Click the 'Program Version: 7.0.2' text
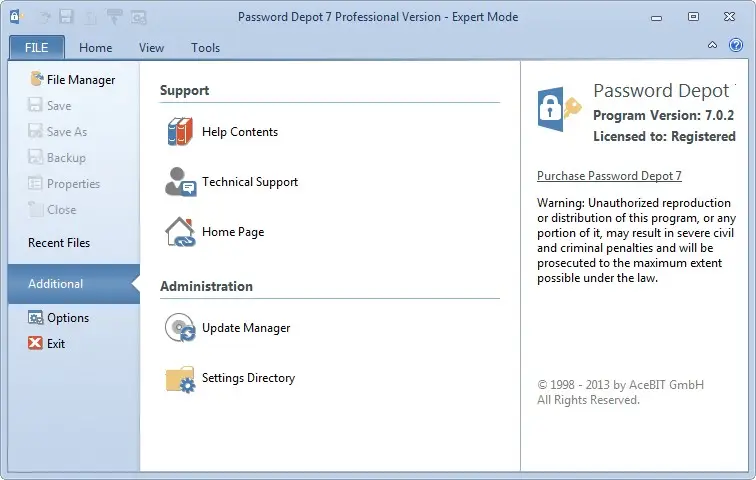The width and height of the screenshot is (756, 480). click(663, 115)
